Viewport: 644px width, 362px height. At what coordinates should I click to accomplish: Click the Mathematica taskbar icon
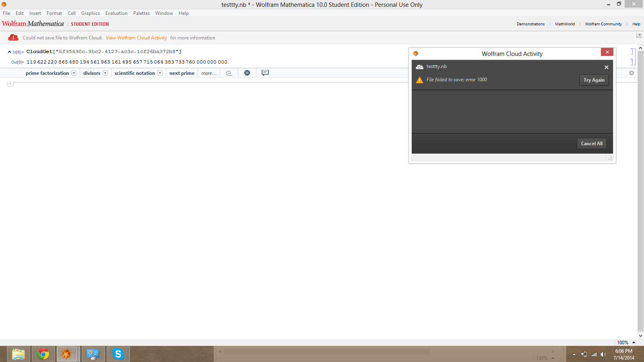coord(67,354)
